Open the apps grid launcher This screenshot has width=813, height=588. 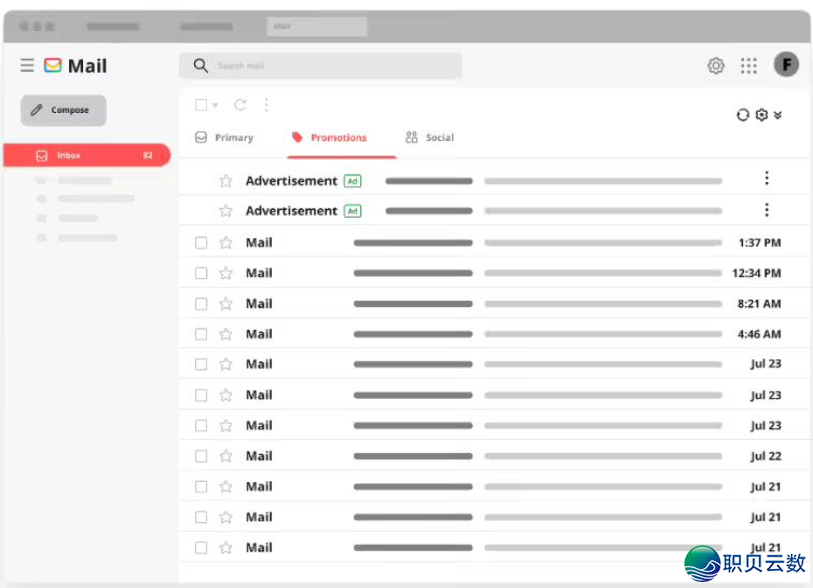(x=749, y=66)
